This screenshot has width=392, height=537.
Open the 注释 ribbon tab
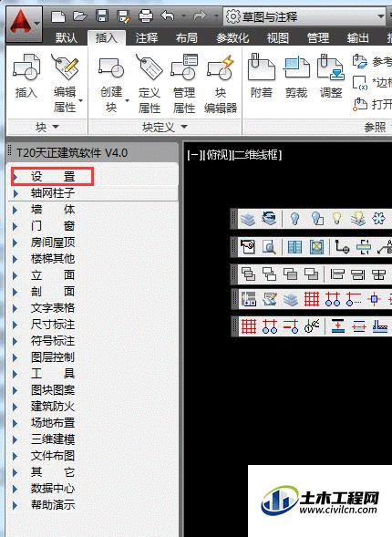pyautogui.click(x=147, y=37)
